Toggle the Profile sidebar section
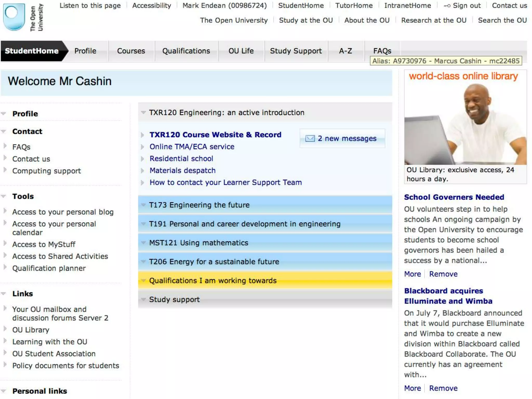Screen dimensions: 532x399 point(3,114)
